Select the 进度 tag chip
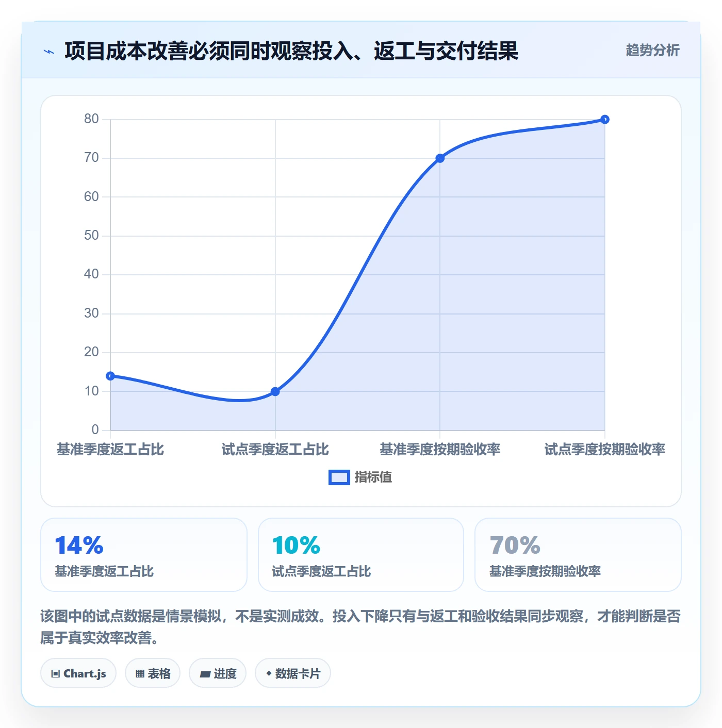Image resolution: width=722 pixels, height=728 pixels. click(x=218, y=673)
